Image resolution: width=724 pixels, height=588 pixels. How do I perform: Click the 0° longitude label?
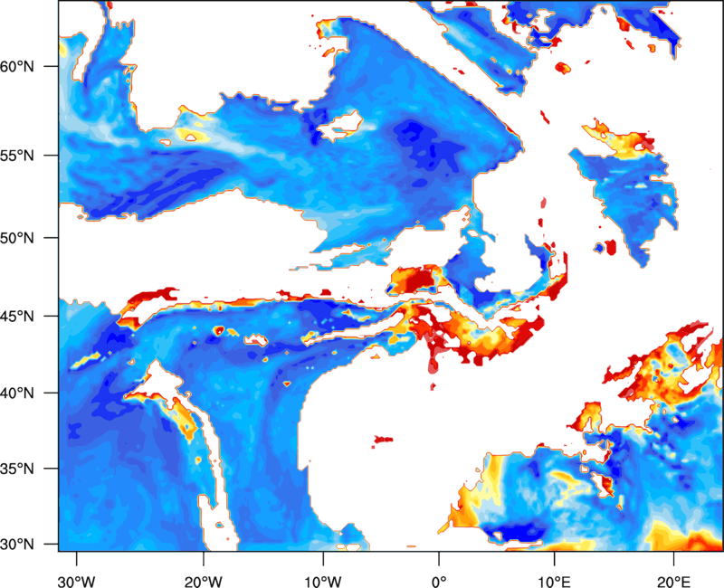(439, 582)
